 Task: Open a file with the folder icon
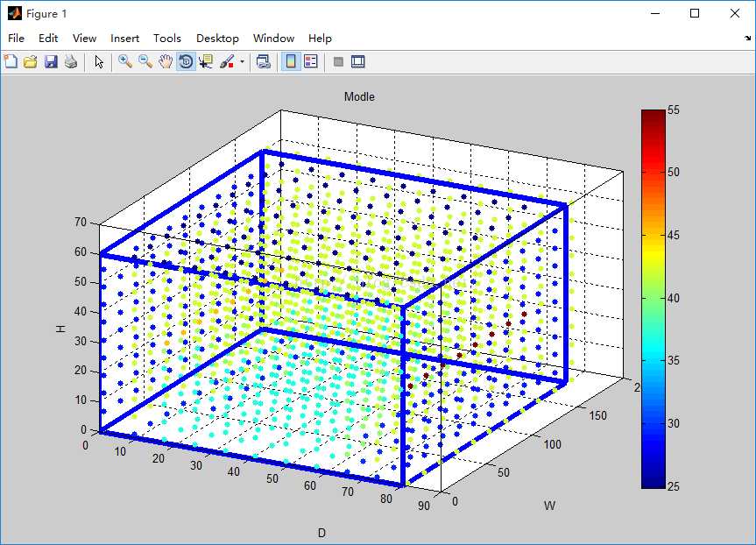tap(31, 61)
